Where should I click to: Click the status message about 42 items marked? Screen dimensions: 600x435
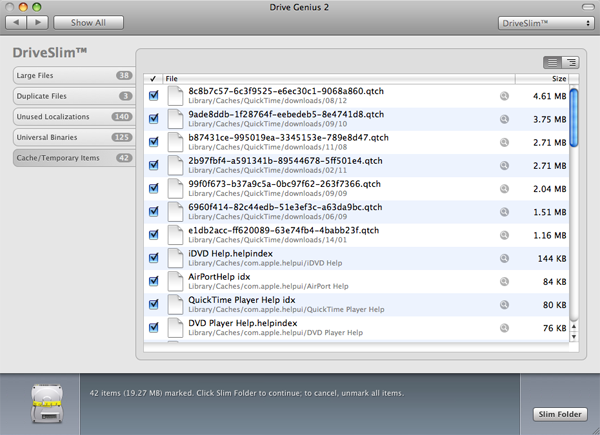coord(247,393)
